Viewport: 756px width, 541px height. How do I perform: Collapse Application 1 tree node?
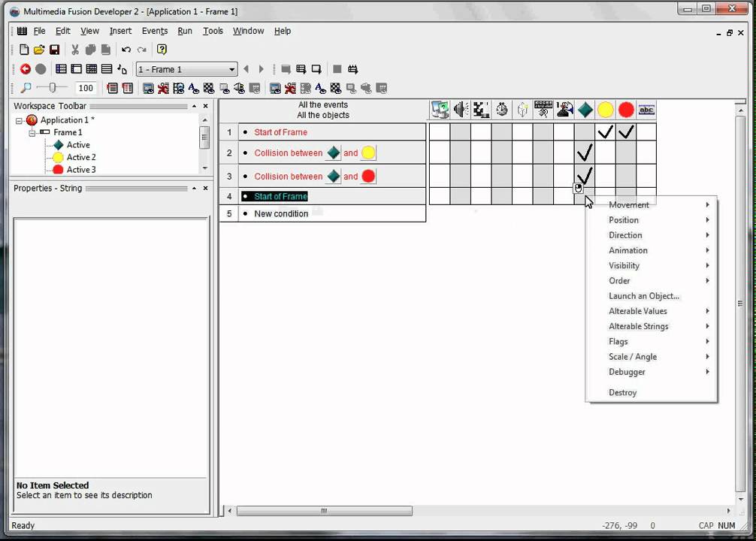(19, 120)
